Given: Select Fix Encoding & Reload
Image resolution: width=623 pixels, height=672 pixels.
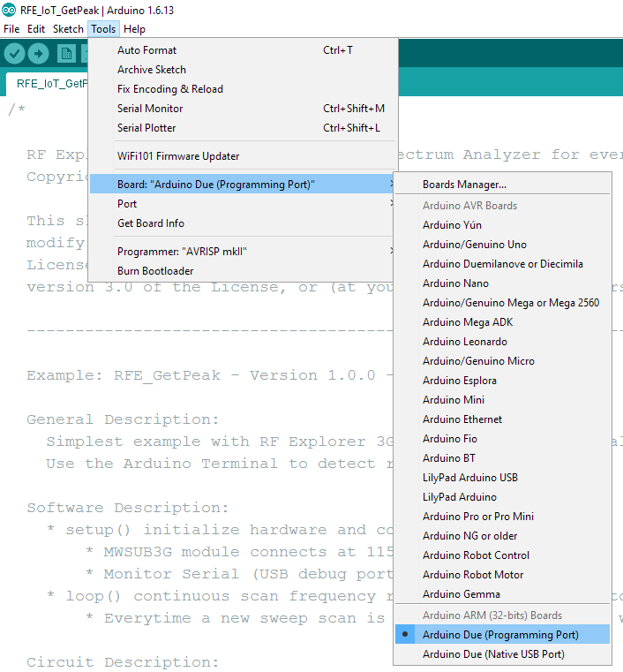Looking at the screenshot, I should [243, 89].
